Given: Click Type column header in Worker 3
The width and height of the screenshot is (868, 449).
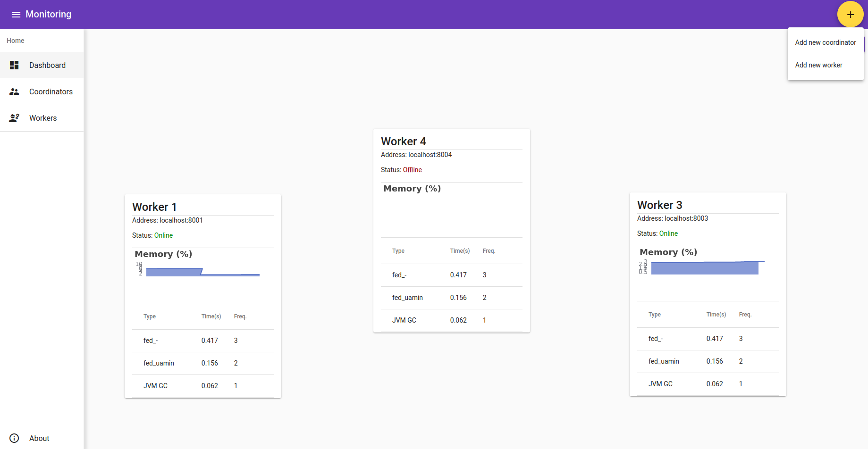Looking at the screenshot, I should pyautogui.click(x=655, y=315).
